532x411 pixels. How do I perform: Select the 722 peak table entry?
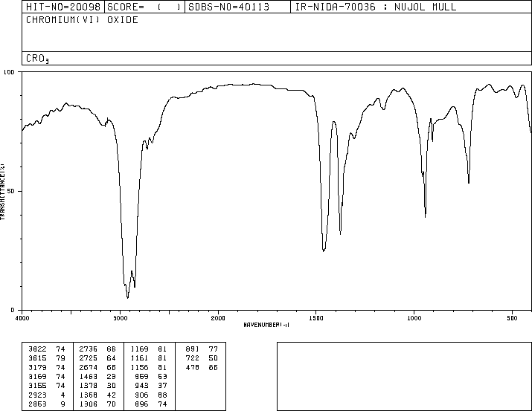point(193,358)
